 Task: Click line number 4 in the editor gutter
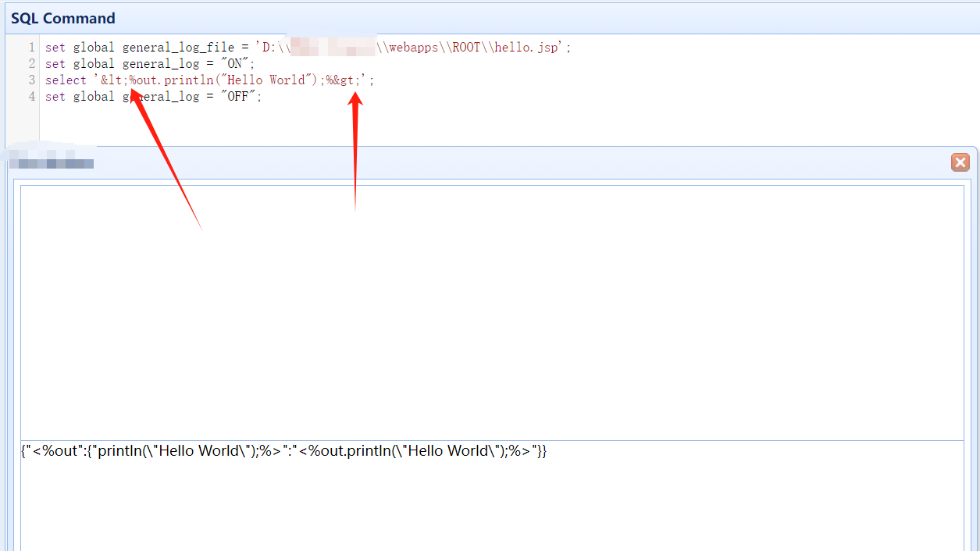(31, 97)
